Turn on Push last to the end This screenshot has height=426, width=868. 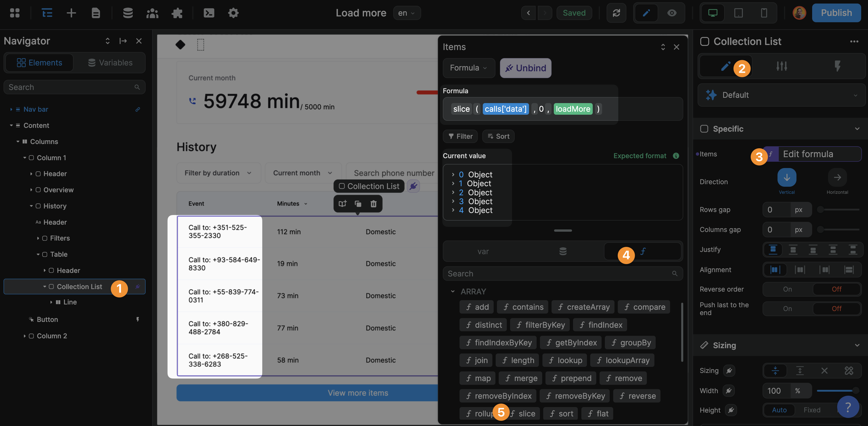click(x=787, y=309)
